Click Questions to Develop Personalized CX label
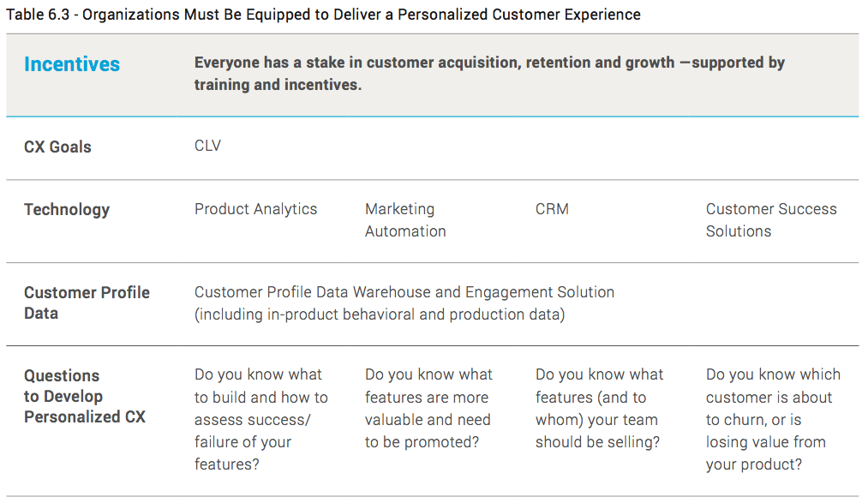The height and width of the screenshot is (503, 868). (85, 396)
